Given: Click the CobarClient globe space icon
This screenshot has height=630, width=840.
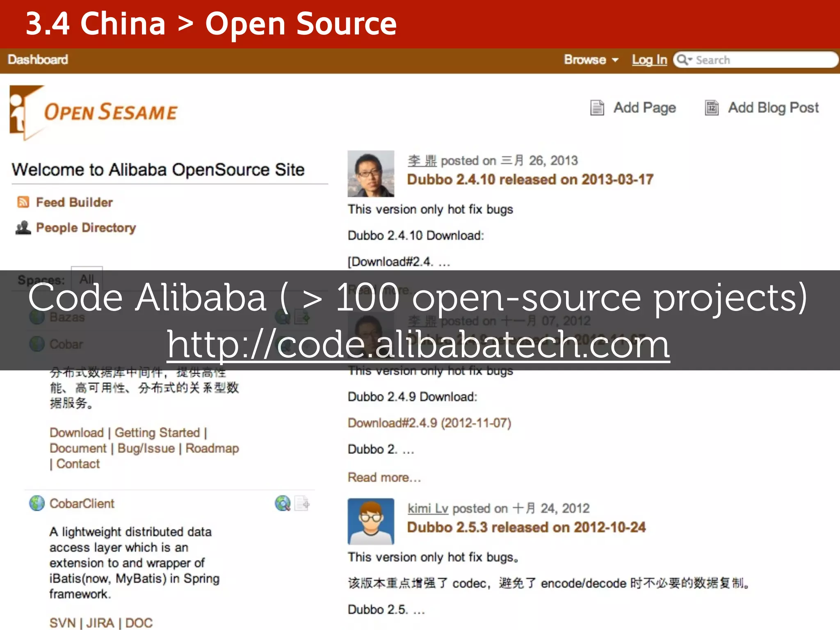Looking at the screenshot, I should [37, 503].
